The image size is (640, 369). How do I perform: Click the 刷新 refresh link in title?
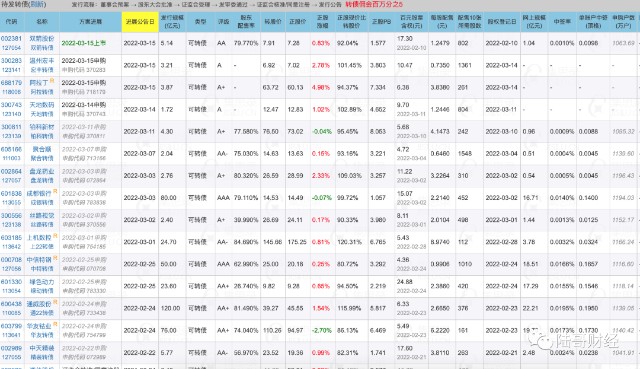pyautogui.click(x=38, y=4)
